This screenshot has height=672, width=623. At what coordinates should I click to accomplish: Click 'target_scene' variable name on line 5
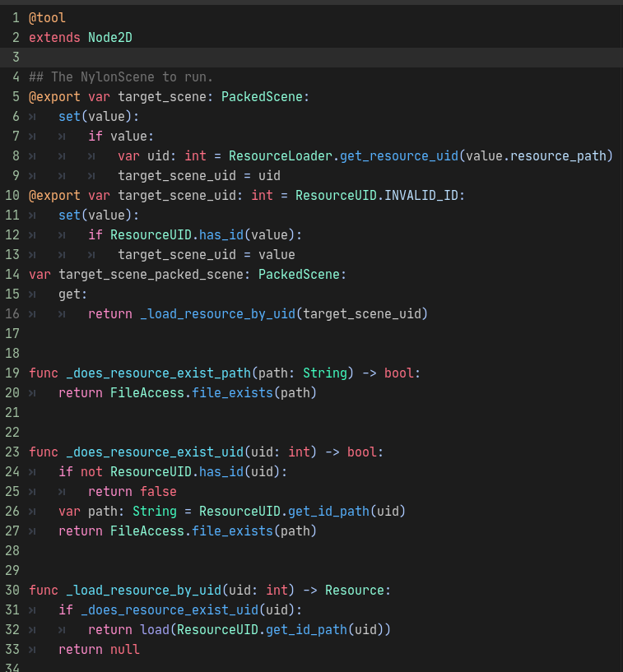(x=162, y=97)
